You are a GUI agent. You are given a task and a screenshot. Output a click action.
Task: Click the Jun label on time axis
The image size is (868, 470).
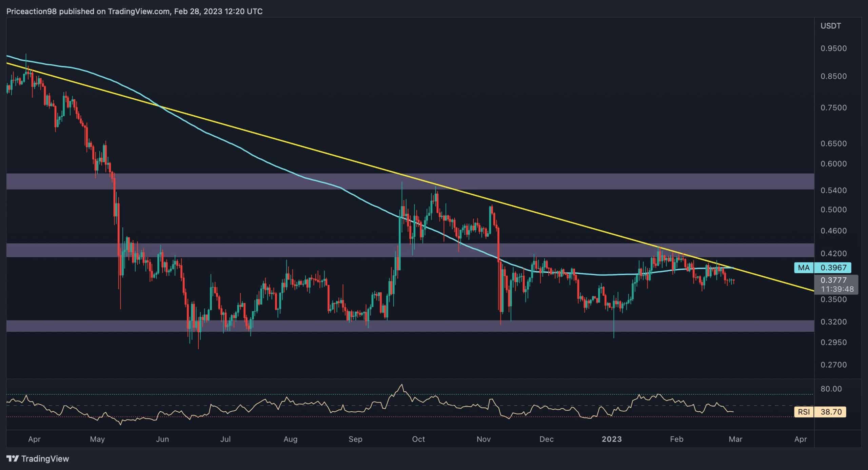pos(162,439)
